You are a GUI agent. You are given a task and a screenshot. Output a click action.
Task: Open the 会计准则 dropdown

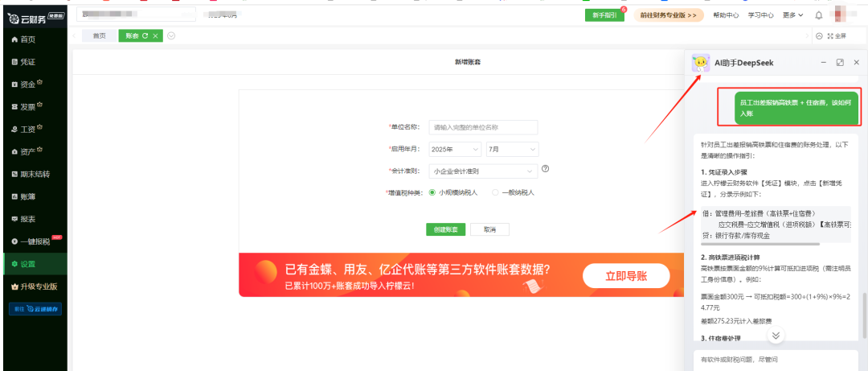coord(483,171)
